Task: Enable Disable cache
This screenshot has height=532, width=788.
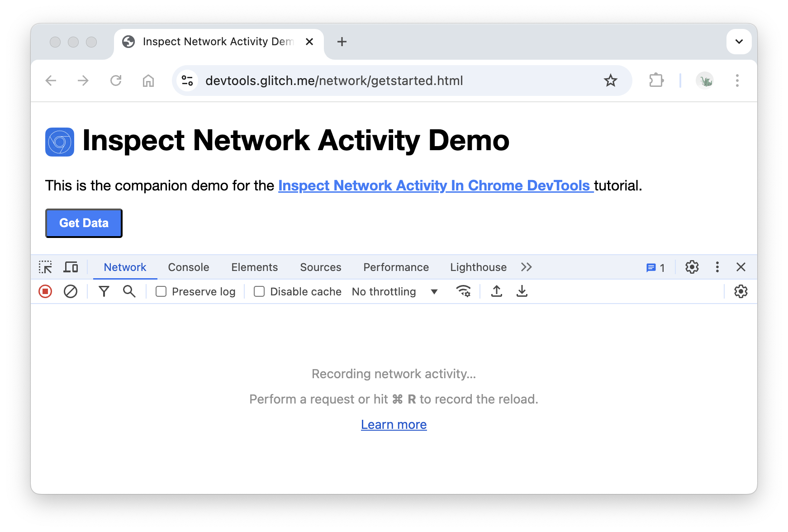Action: click(259, 292)
